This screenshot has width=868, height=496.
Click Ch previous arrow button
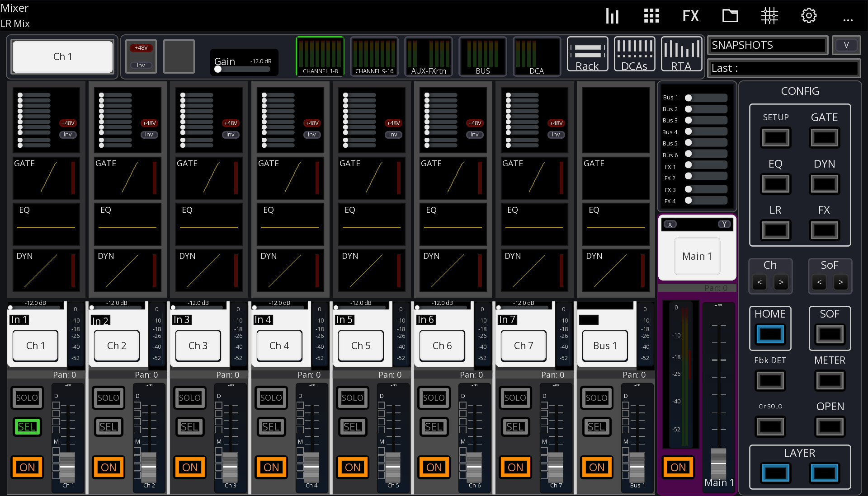coord(759,282)
